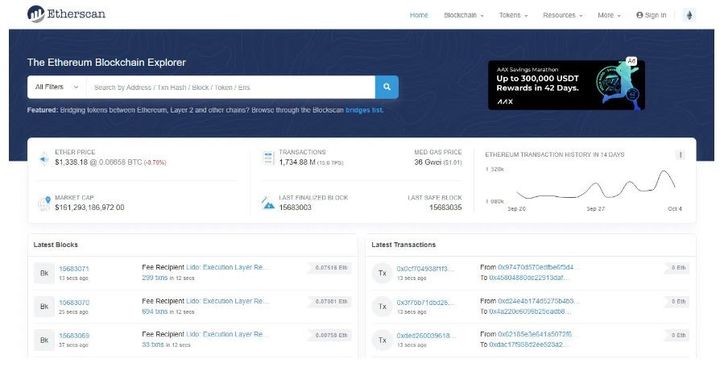
Task: Click the Tx icon for 0x3f75b71dbd28
Action: (x=382, y=307)
